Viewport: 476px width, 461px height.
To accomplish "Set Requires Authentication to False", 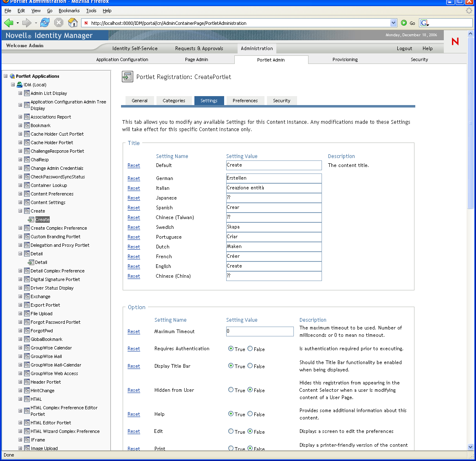I will (250, 349).
